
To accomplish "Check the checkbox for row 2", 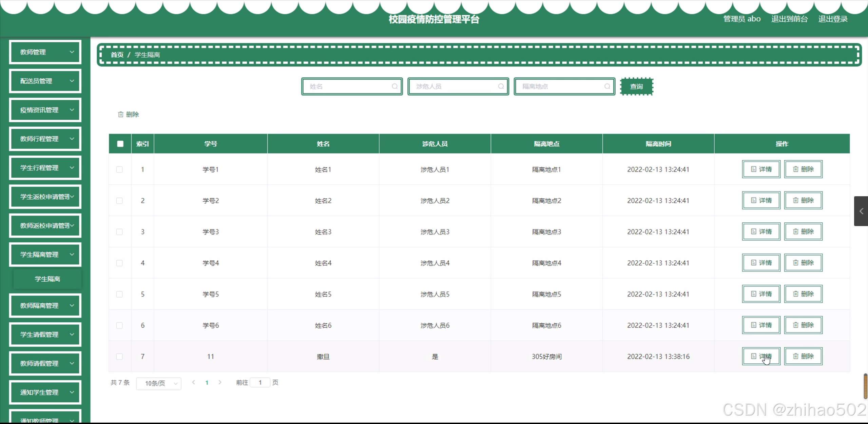I will (119, 201).
